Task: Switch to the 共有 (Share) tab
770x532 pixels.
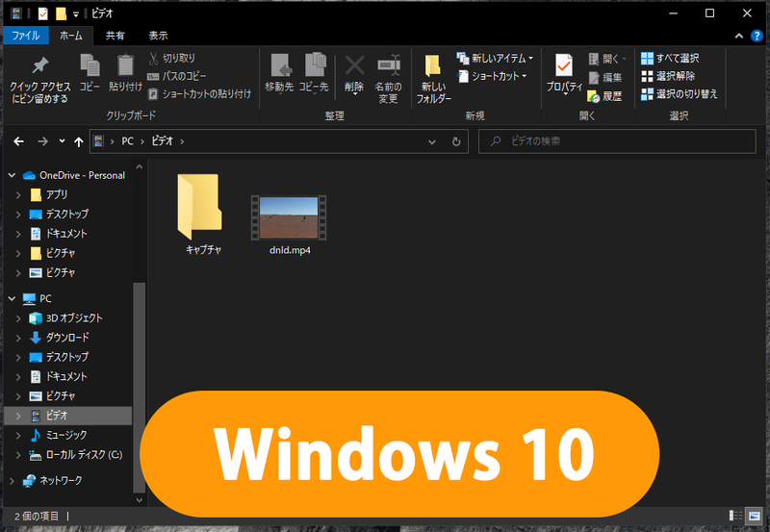Action: pos(115,36)
